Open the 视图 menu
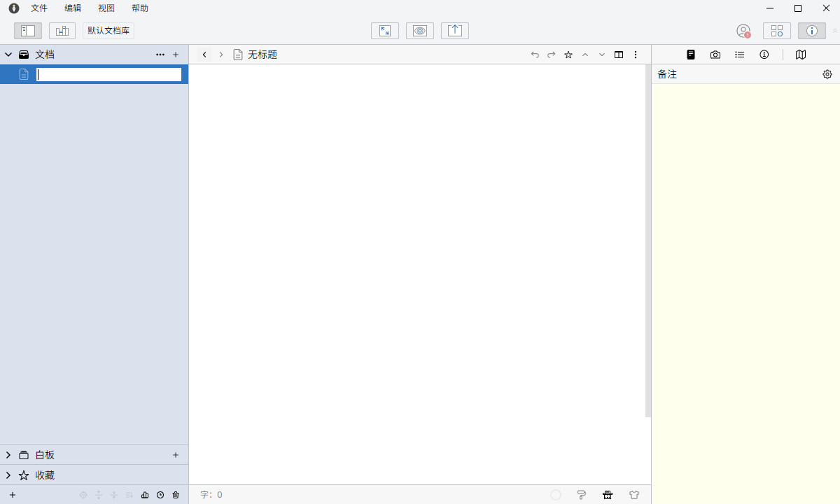Image resolution: width=840 pixels, height=504 pixels. (106, 8)
